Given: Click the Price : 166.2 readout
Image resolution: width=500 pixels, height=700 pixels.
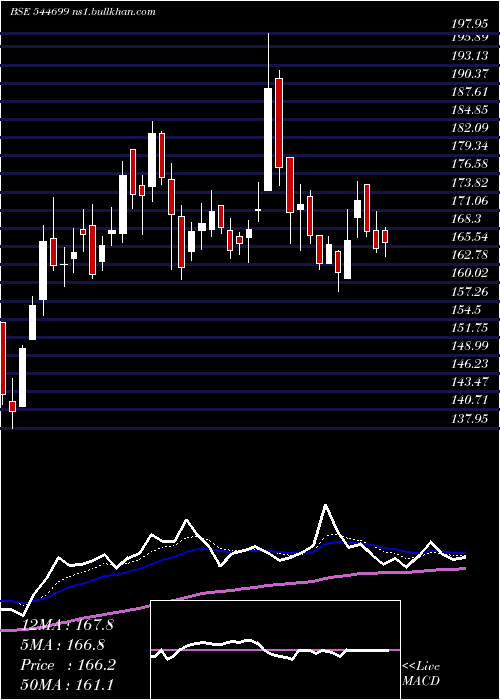Looking at the screenshot, I should [68, 665].
